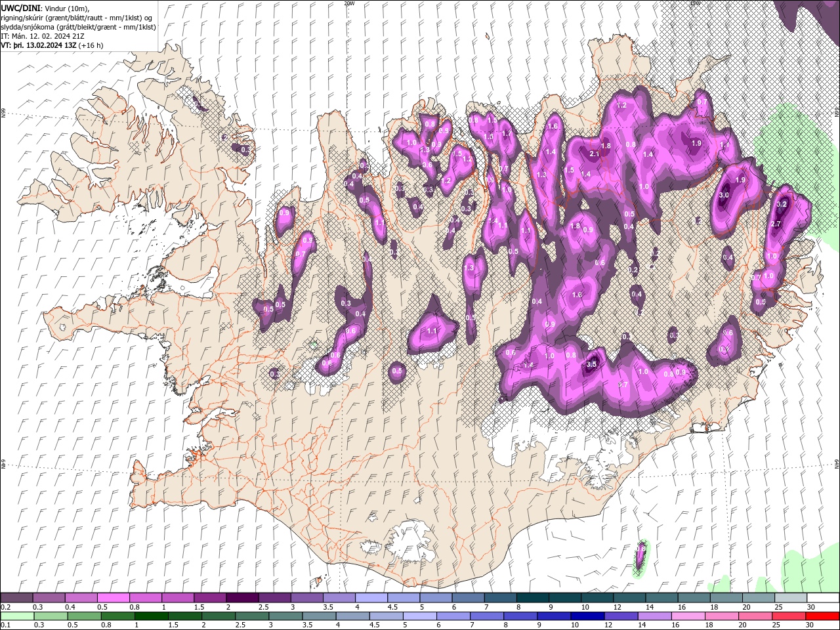This screenshot has width=840, height=630.
Task: Click the "14" label under the bottom legend
Action: [641, 625]
